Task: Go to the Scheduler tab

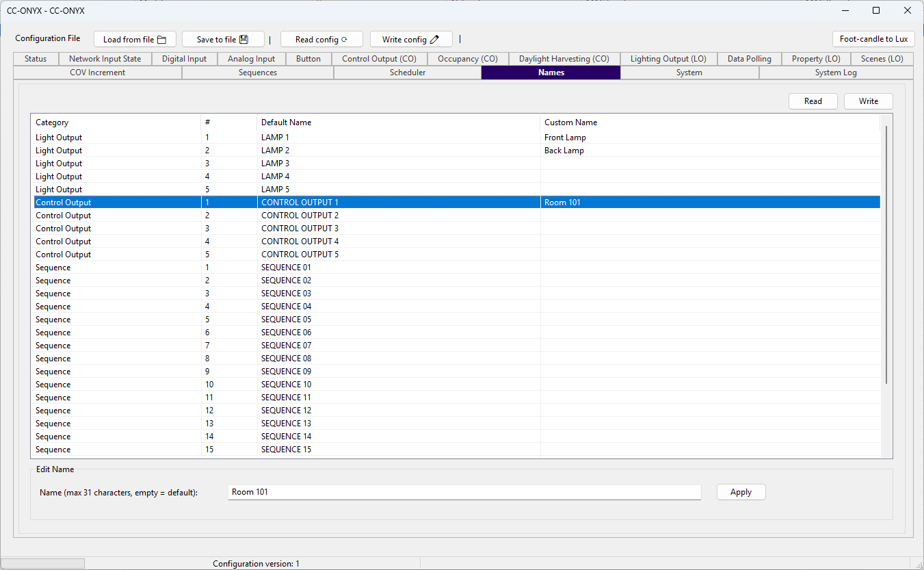Action: 408,73
